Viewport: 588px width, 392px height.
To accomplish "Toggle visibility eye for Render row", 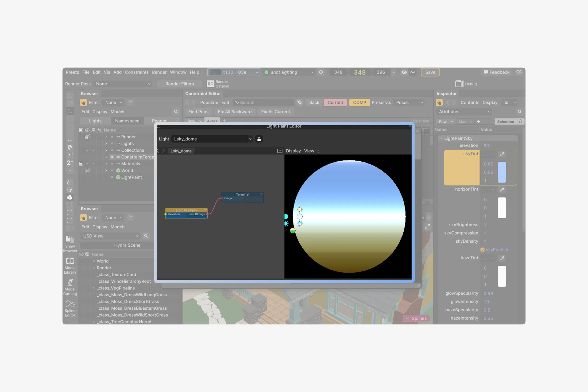I will point(87,137).
